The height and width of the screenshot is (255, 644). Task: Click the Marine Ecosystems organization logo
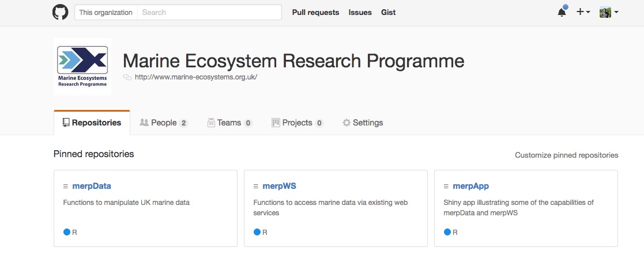click(x=82, y=67)
